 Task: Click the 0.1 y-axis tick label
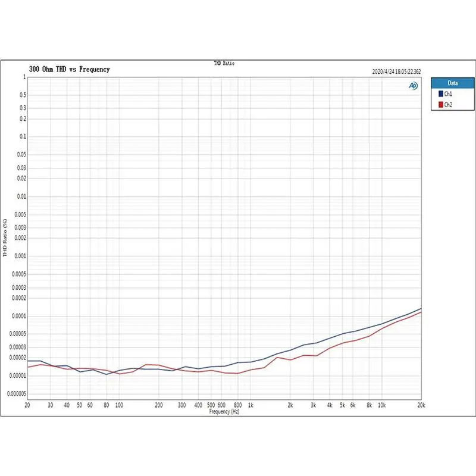point(23,136)
